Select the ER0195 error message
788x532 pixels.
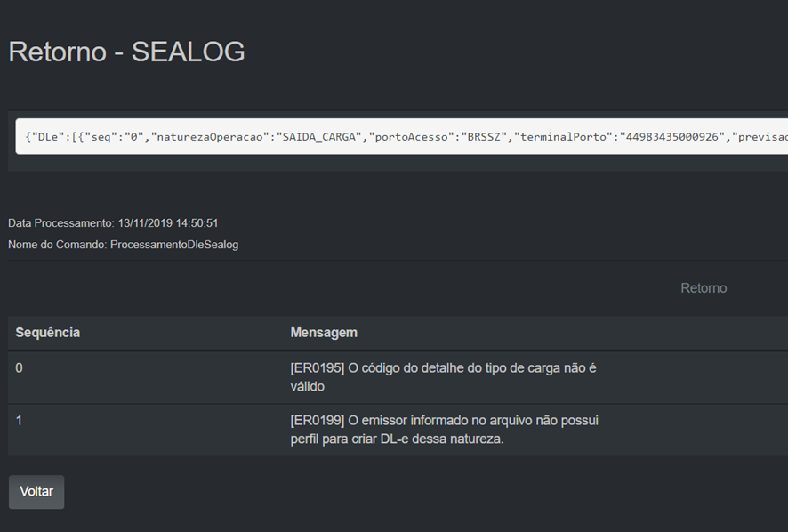pos(443,377)
